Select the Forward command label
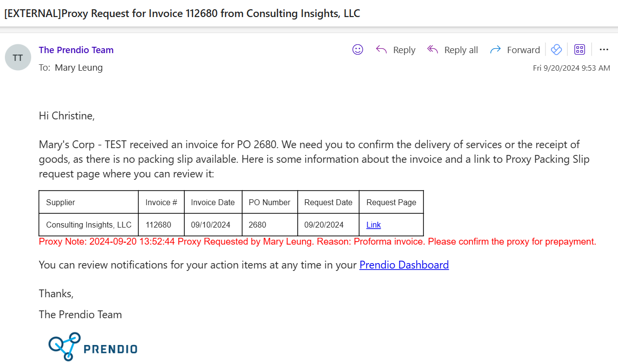618x364 pixels. pos(523,49)
